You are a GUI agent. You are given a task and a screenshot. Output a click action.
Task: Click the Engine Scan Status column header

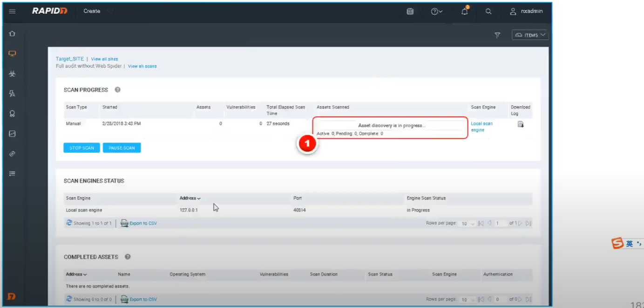[426, 198]
